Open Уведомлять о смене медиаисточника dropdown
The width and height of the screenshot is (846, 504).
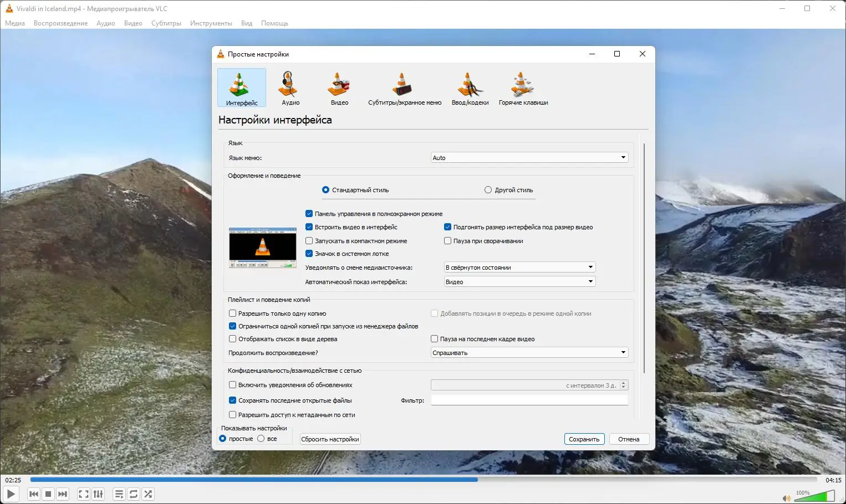pos(519,268)
